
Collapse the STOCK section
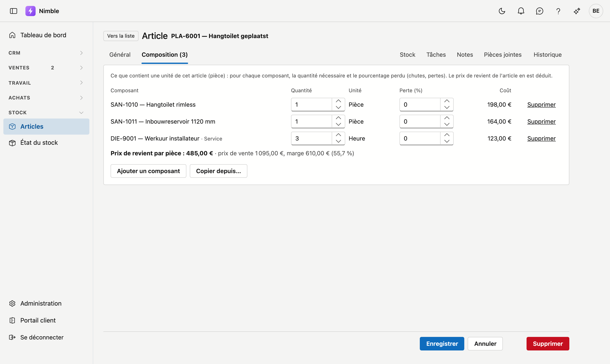click(46, 113)
